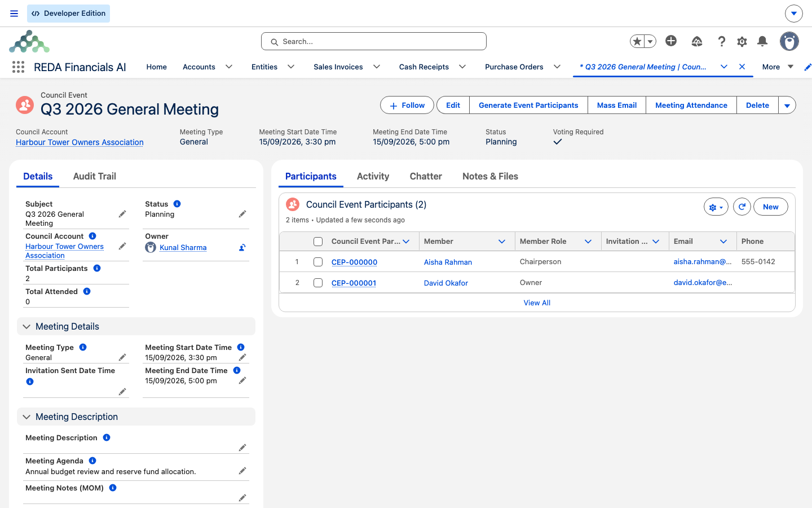812x508 pixels.
Task: Open the Accounts tab dropdown arrow
Action: coord(229,67)
